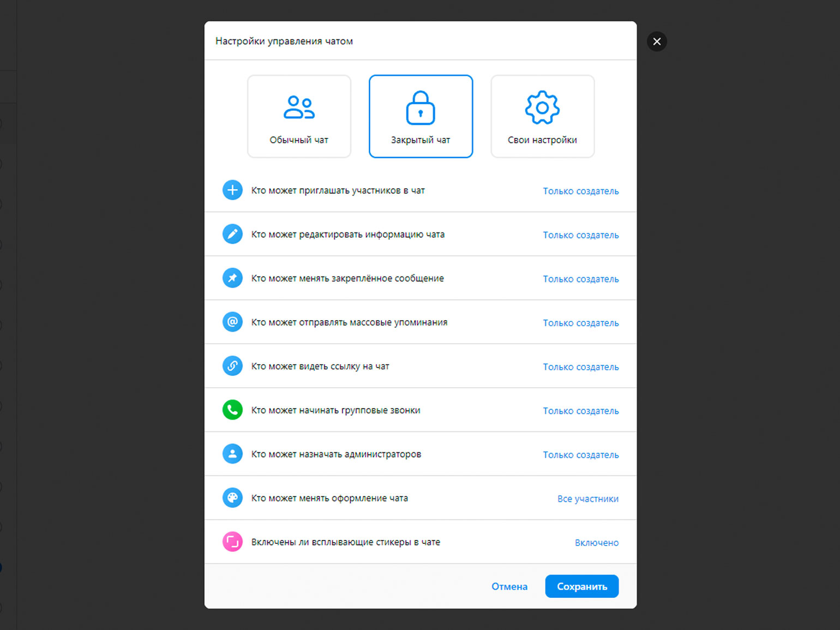Click the palette chat appearance icon

point(232,498)
